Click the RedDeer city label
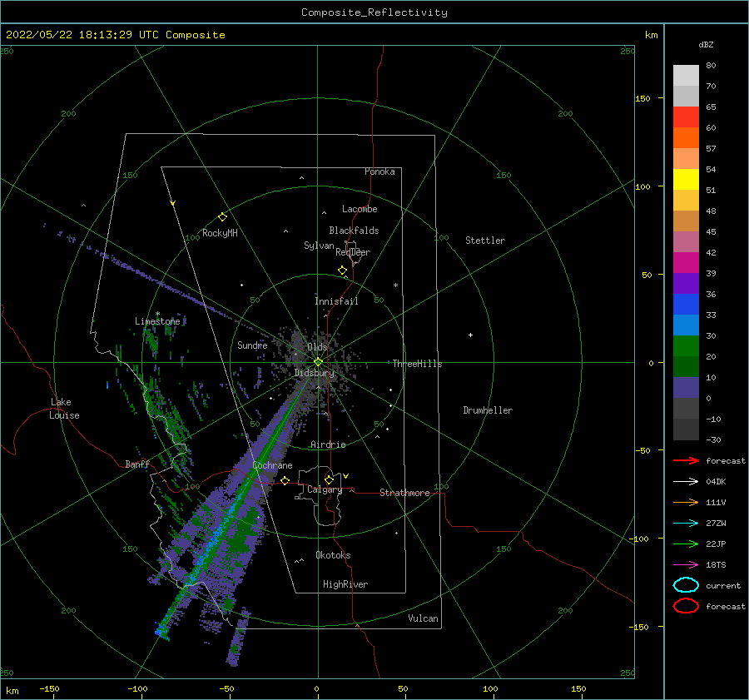This screenshot has height=700, width=749. (353, 252)
